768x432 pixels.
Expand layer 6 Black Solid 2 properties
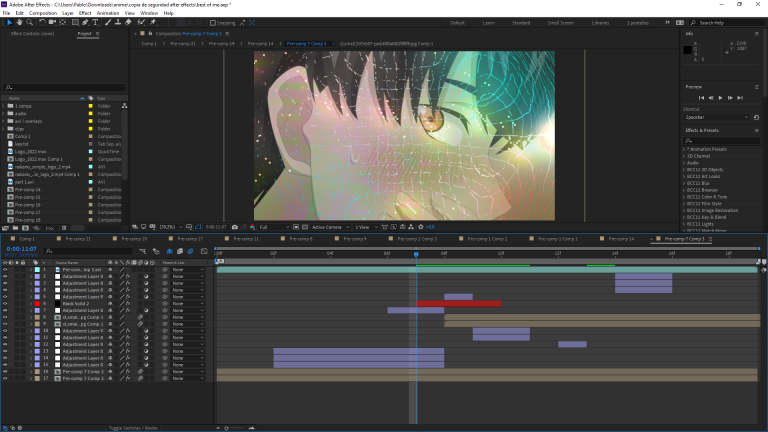click(31, 304)
